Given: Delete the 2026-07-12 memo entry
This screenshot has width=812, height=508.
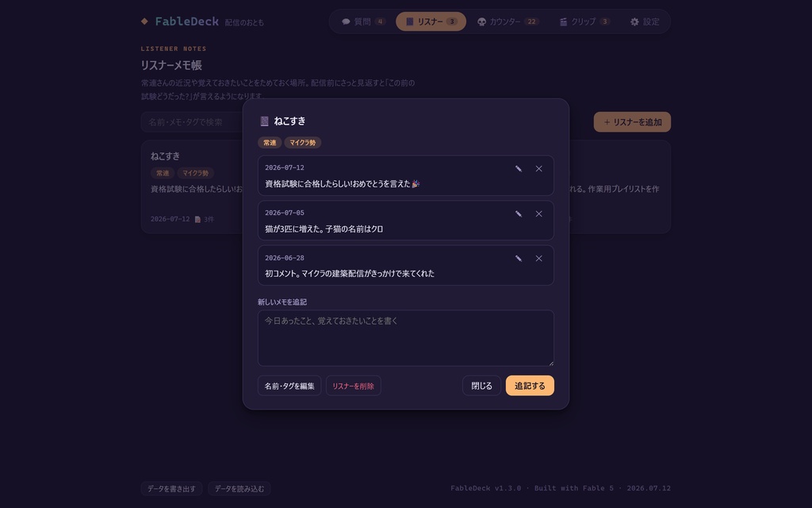Looking at the screenshot, I should tap(538, 168).
